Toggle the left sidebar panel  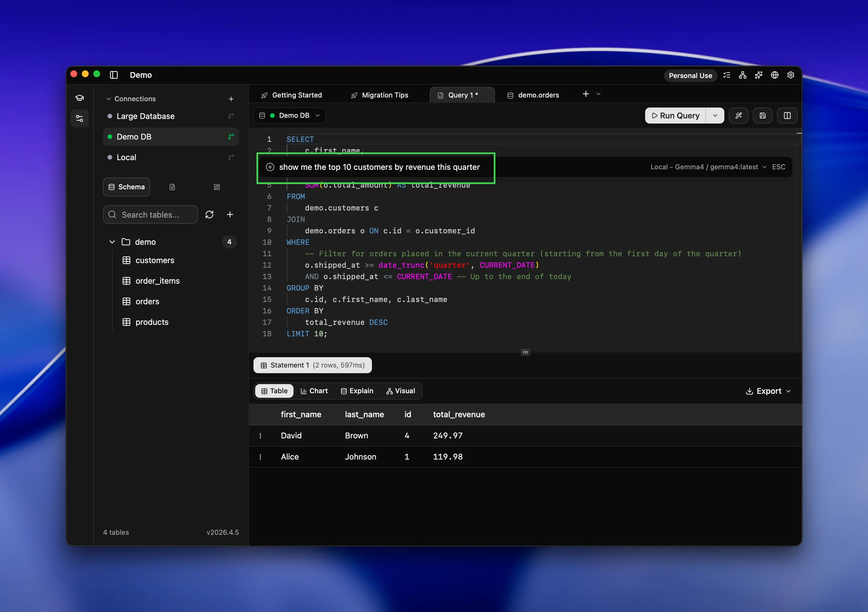pyautogui.click(x=114, y=75)
